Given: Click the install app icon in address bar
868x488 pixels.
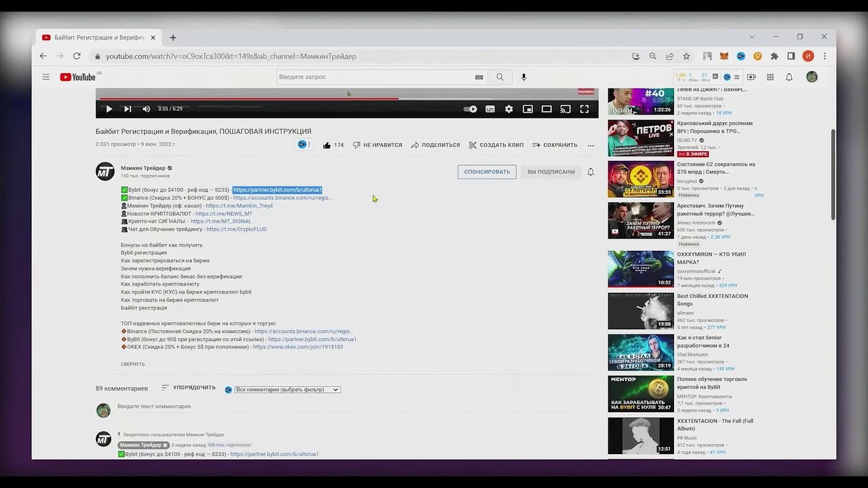Looking at the screenshot, I should coord(636,56).
